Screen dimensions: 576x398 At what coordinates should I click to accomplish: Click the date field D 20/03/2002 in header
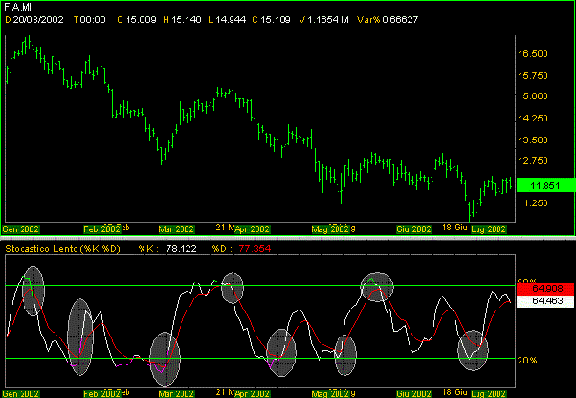[x=34, y=19]
